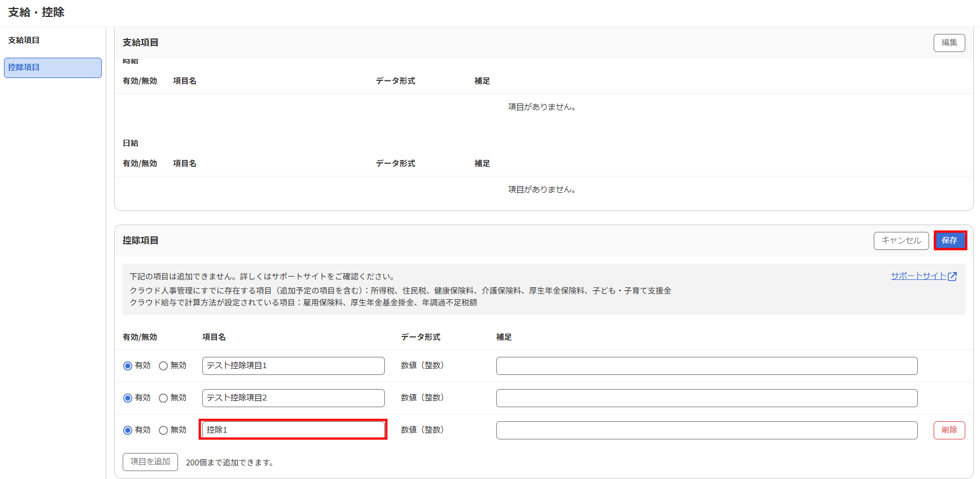
Task: Focus the 控除1 name field
Action: tap(293, 430)
